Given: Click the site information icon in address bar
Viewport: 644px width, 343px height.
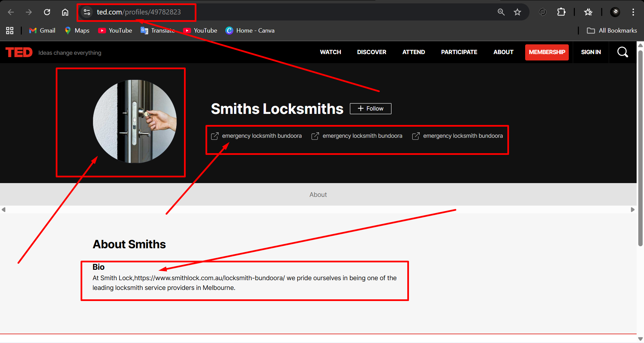Looking at the screenshot, I should pos(87,12).
